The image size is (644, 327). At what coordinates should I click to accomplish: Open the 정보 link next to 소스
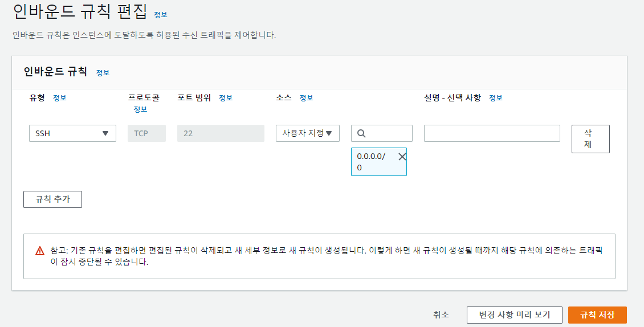point(306,98)
